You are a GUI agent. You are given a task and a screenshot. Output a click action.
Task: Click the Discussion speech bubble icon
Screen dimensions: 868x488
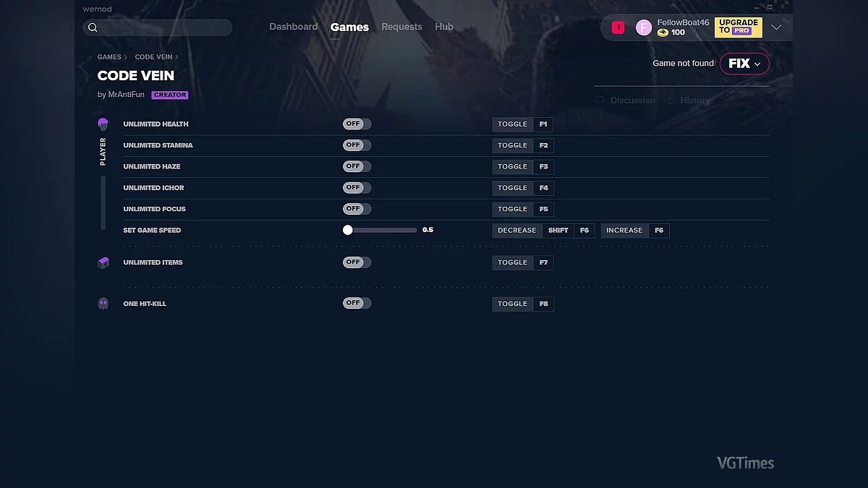[x=600, y=100]
